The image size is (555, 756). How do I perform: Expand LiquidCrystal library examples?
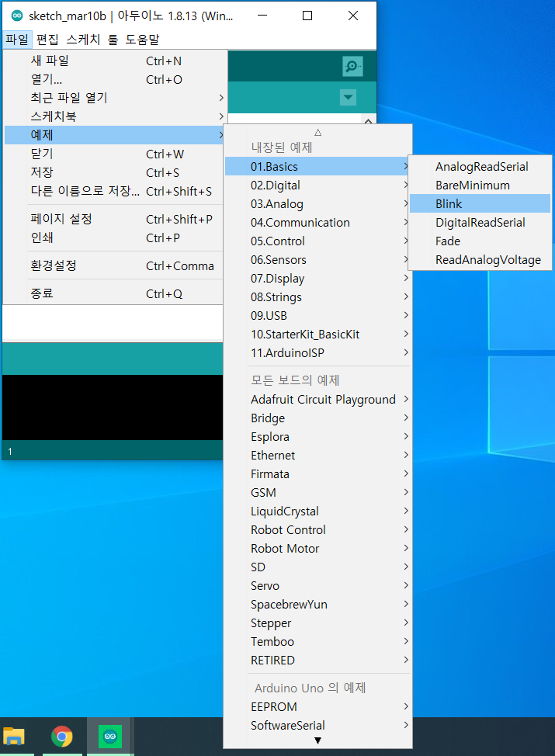(x=317, y=511)
